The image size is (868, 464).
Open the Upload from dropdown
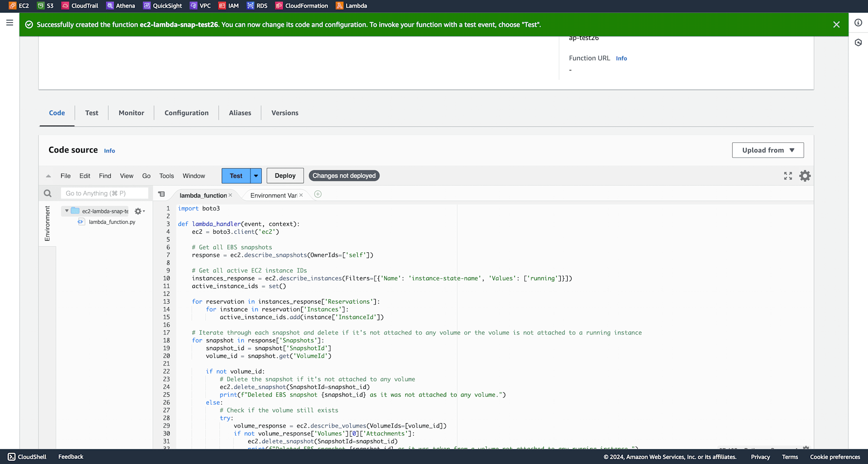pyautogui.click(x=768, y=150)
